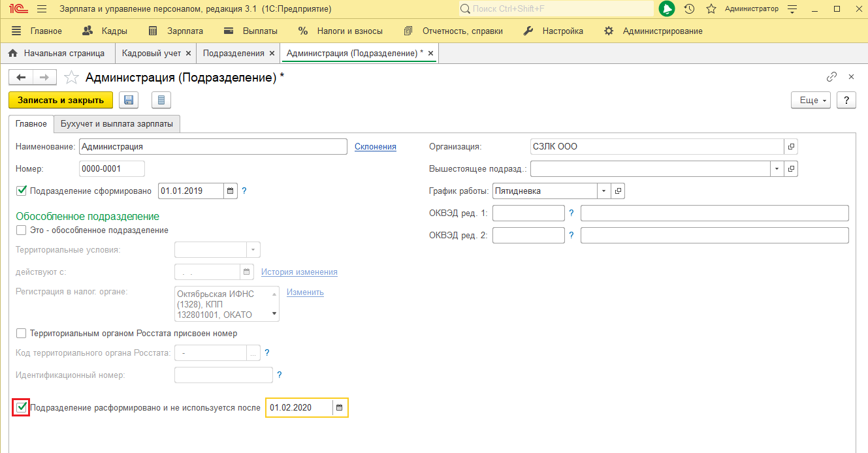Click ОКВЭД ред. 1 code field
This screenshot has height=453, width=868.
coord(528,213)
